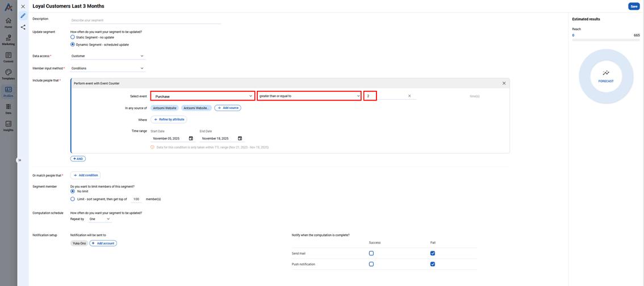Image resolution: width=644 pixels, height=286 pixels.
Task: Open the Repeat by One dropdown
Action: (x=100, y=219)
